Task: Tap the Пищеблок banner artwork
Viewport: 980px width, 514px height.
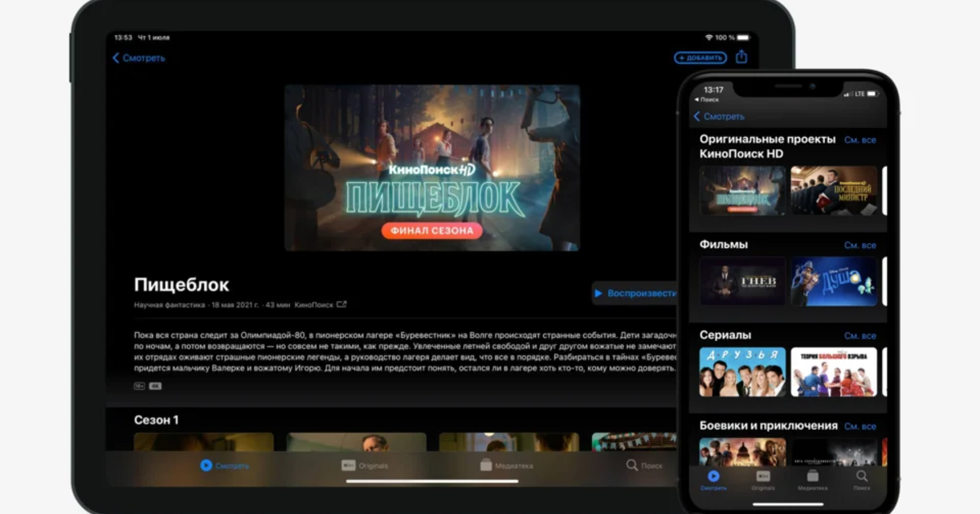Action: coord(431,167)
